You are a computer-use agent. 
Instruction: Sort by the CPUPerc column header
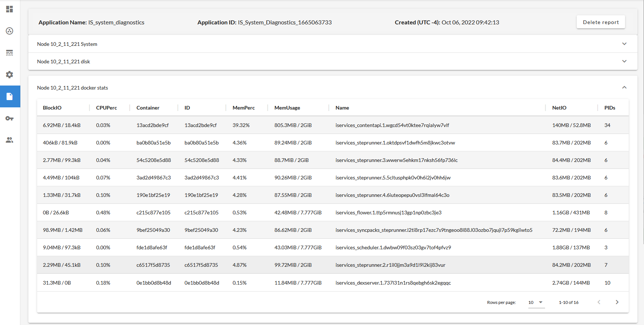point(107,108)
